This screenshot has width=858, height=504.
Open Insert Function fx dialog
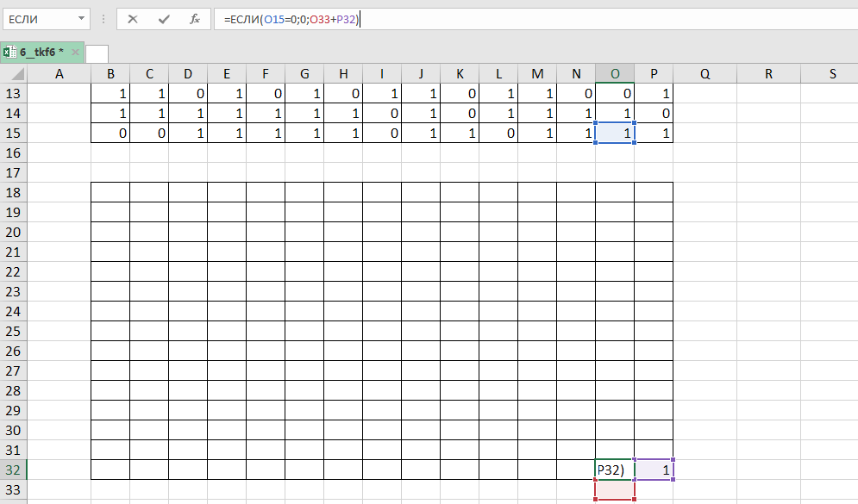(195, 18)
